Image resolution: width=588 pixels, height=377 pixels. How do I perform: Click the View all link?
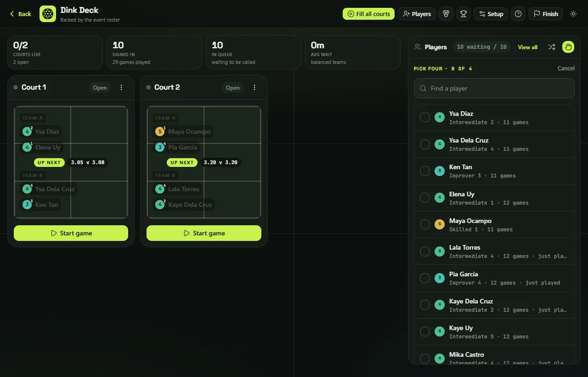(x=527, y=47)
